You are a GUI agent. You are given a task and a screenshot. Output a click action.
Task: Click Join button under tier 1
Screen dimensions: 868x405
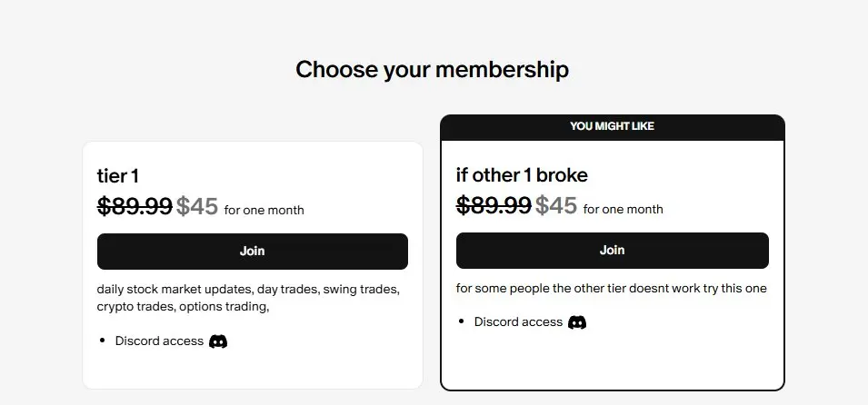click(x=253, y=252)
